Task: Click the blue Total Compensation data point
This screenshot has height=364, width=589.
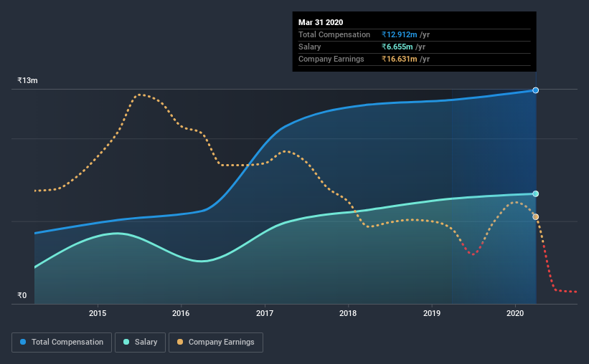Action: click(536, 90)
